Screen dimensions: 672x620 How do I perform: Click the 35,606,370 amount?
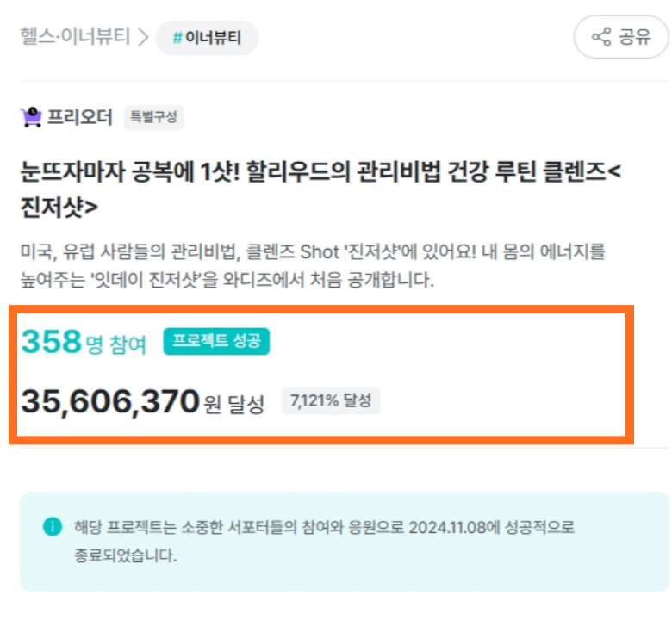coord(110,400)
